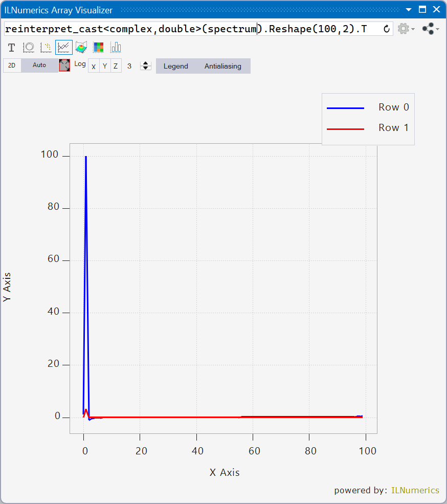
Task: Choose the bar chart plot icon
Action: click(x=116, y=48)
